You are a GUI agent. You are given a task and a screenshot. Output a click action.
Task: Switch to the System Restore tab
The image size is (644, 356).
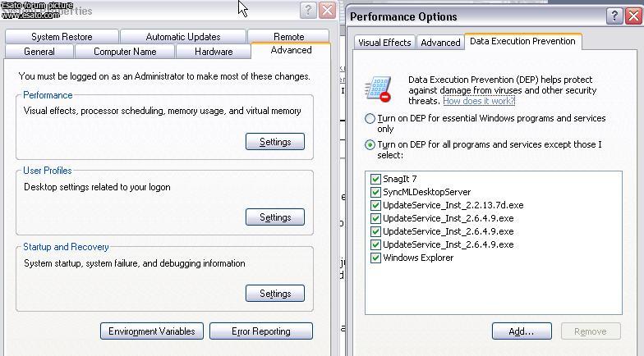point(62,36)
